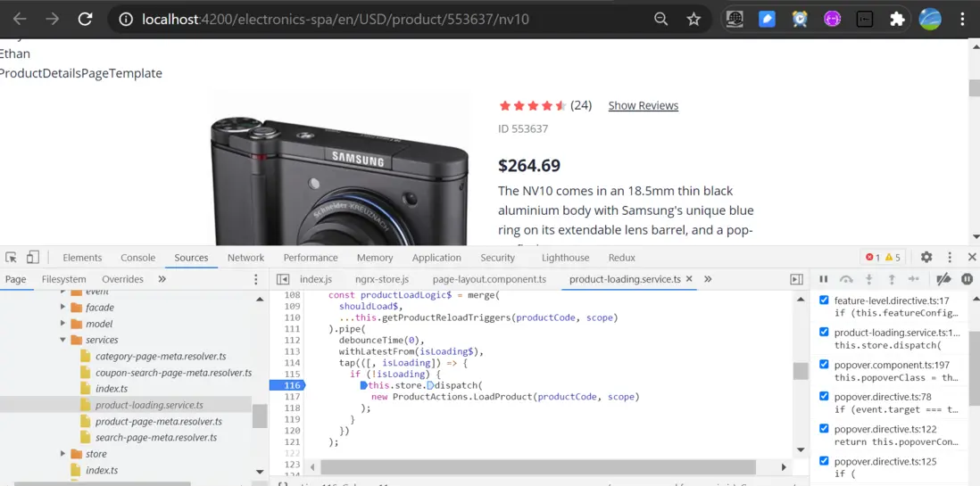This screenshot has width=980, height=486.
Task: Close the DevTools panel
Action: point(972,258)
